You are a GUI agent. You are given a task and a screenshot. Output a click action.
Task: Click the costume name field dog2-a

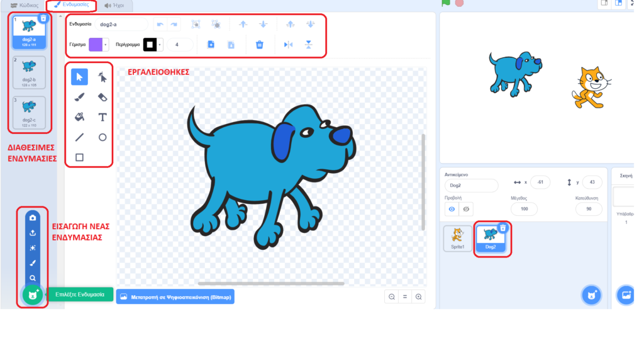pyautogui.click(x=121, y=25)
